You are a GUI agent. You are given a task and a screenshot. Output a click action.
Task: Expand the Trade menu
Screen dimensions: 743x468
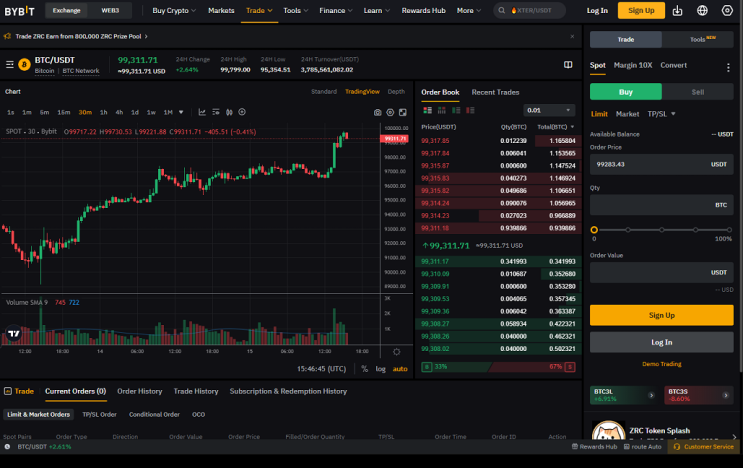click(259, 10)
